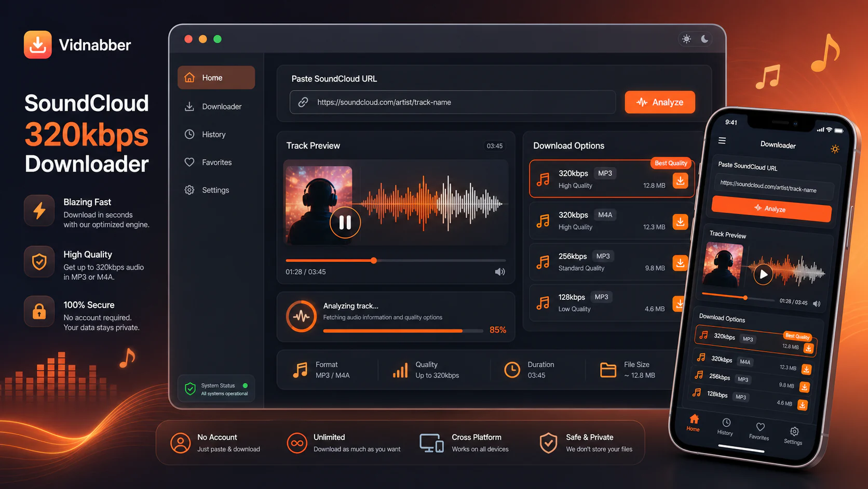Image resolution: width=868 pixels, height=489 pixels.
Task: Click the Duration clock icon
Action: point(512,370)
